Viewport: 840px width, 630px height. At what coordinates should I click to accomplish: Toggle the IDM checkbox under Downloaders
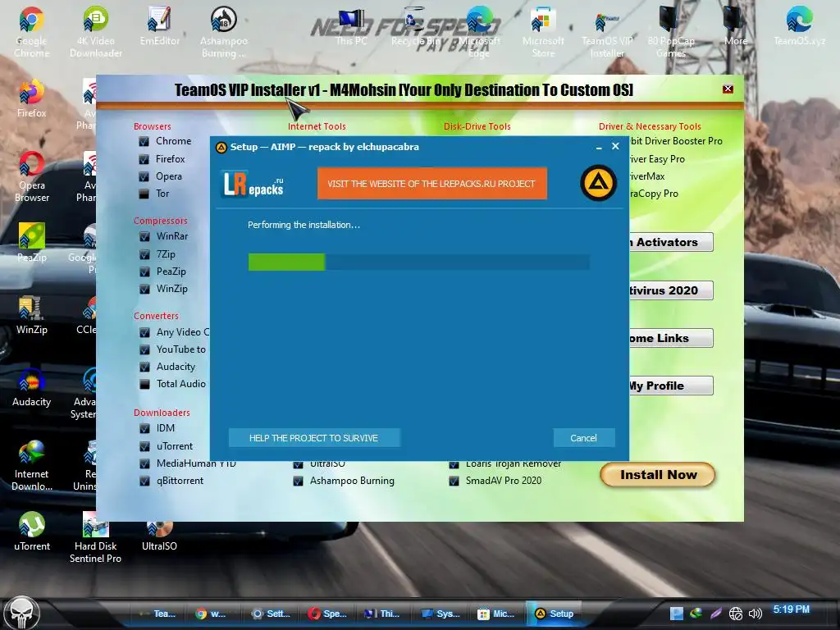[x=144, y=428]
